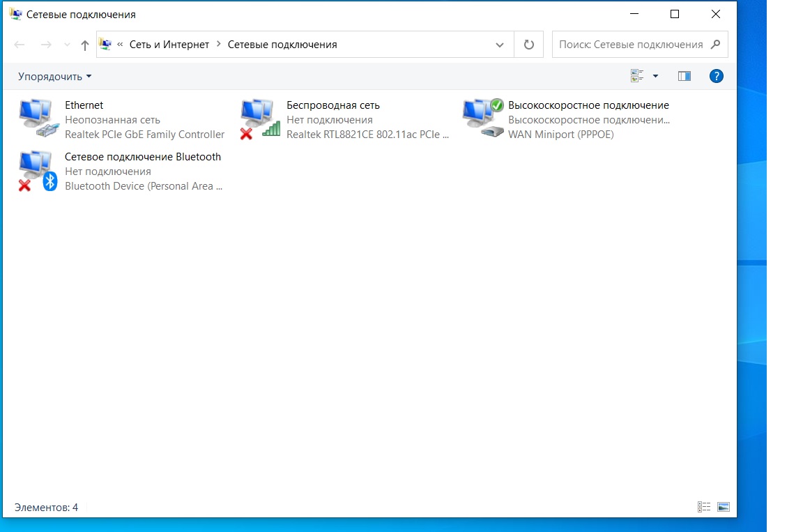Switch to large icons view in status bar

tap(724, 508)
